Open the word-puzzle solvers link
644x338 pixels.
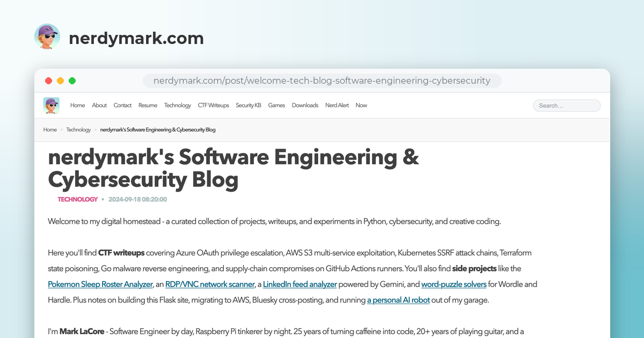(454, 284)
